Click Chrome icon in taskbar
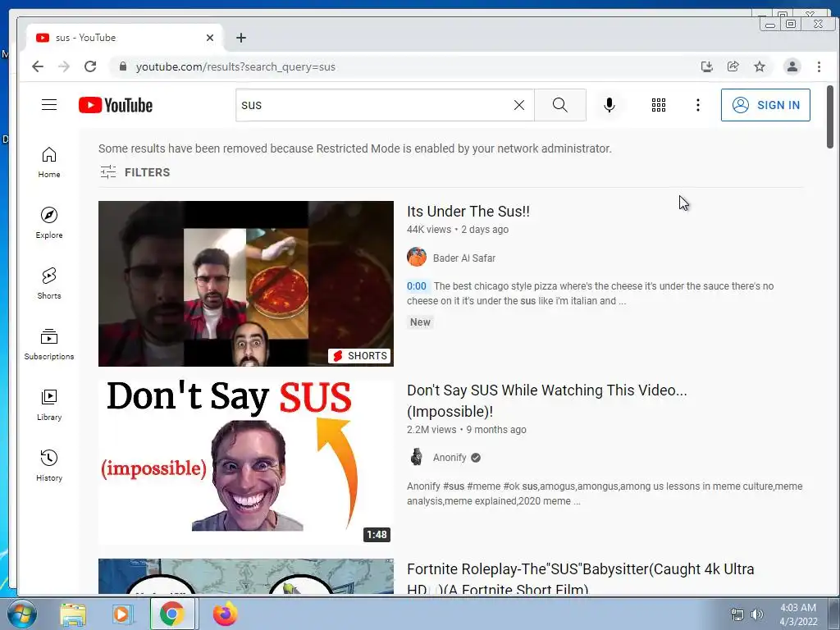Image resolution: width=840 pixels, height=630 pixels. [171, 614]
